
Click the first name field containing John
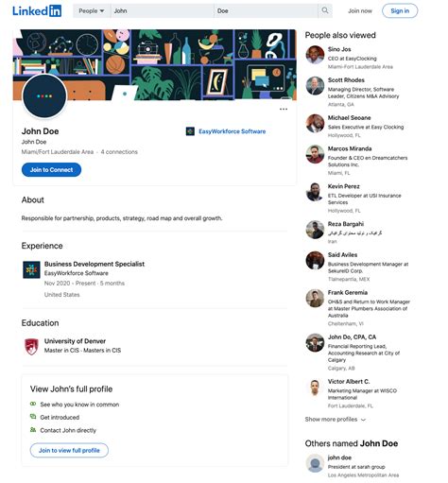click(x=162, y=11)
